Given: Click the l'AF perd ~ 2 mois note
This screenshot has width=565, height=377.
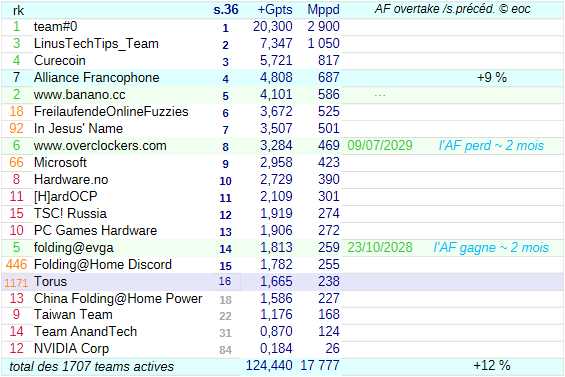Looking at the screenshot, I should 491,146.
